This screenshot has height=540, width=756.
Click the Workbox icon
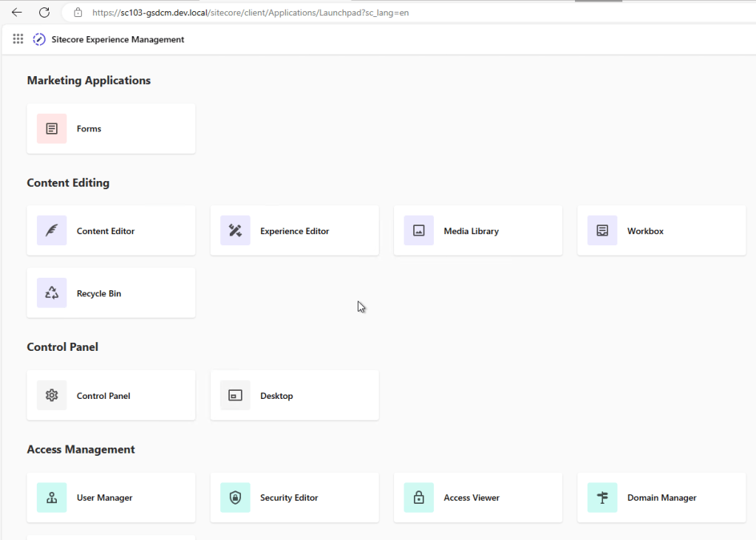pyautogui.click(x=602, y=230)
